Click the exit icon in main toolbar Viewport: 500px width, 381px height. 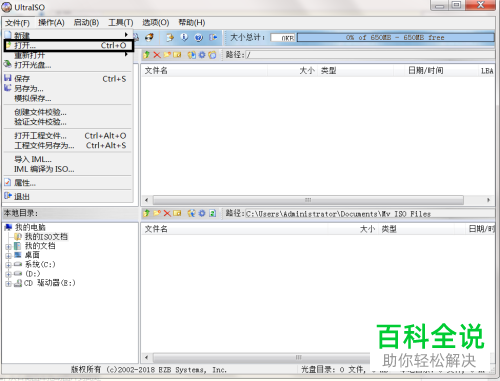[x=213, y=37]
